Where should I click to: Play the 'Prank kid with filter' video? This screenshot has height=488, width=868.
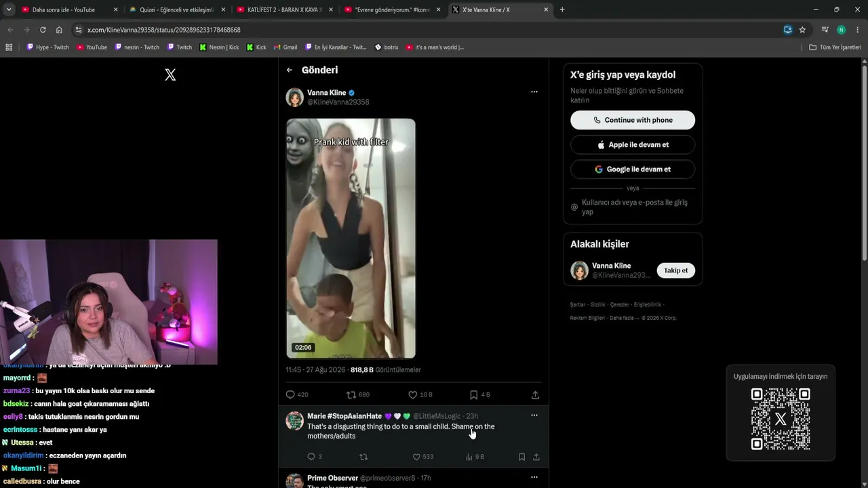pos(351,239)
